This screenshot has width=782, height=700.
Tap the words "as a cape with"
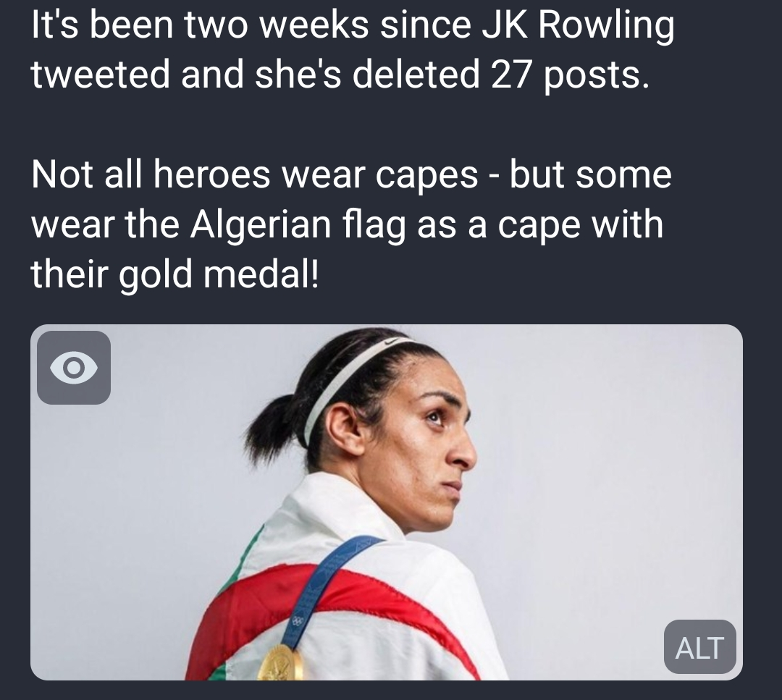(x=540, y=224)
